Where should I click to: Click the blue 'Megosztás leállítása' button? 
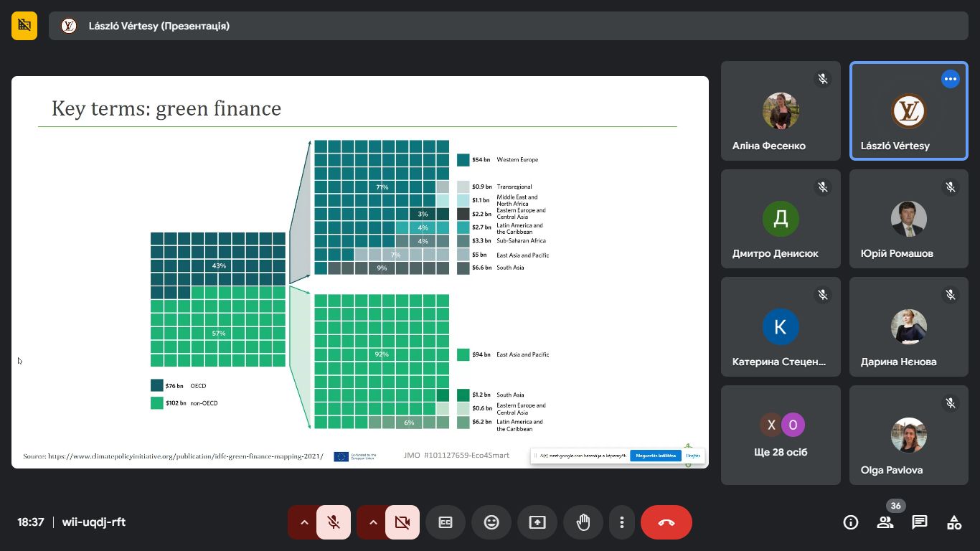(x=656, y=456)
